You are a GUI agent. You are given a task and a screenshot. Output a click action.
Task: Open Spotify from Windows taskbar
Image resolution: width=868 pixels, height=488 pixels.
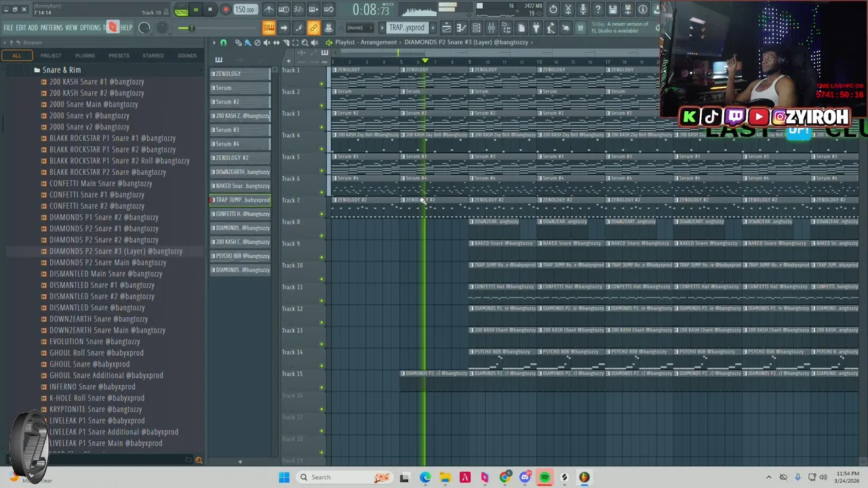coord(545,477)
